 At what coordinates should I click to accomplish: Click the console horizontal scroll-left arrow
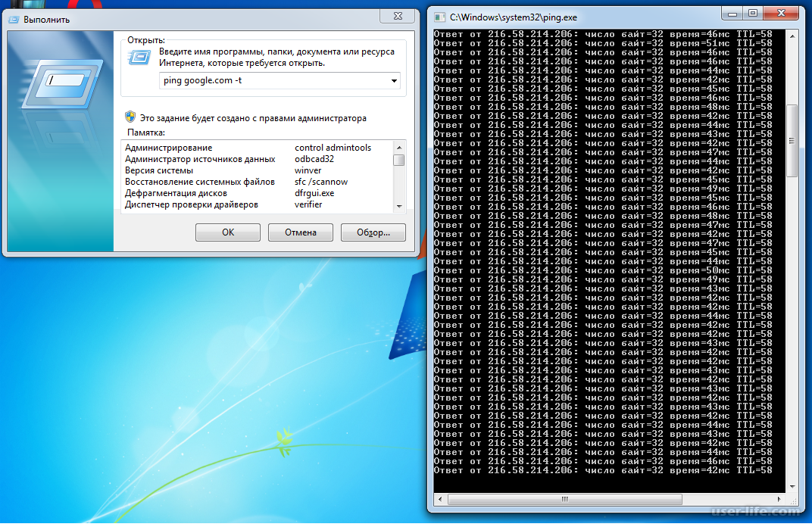(x=440, y=500)
